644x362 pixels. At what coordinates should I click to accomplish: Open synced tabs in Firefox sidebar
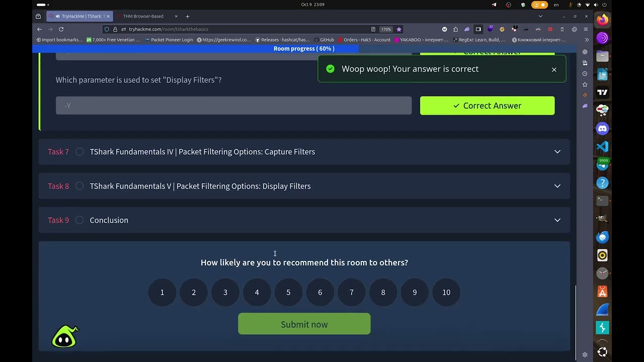pos(585,63)
